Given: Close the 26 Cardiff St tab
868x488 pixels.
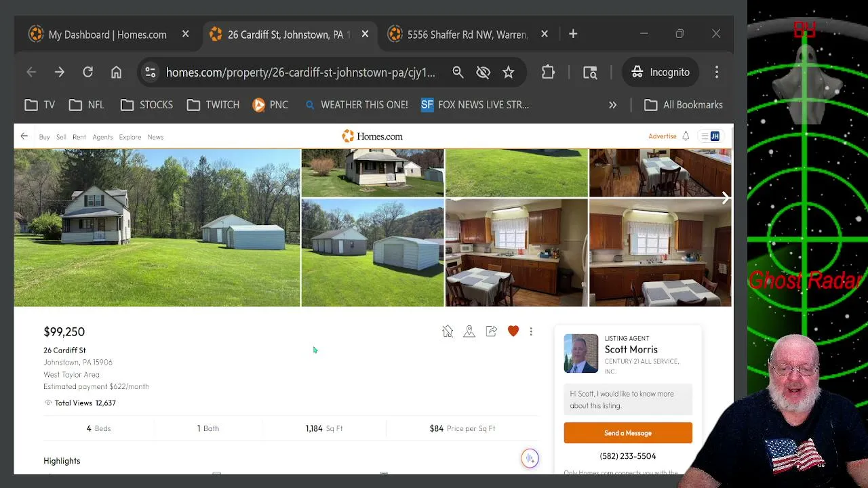Looking at the screenshot, I should pyautogui.click(x=365, y=34).
